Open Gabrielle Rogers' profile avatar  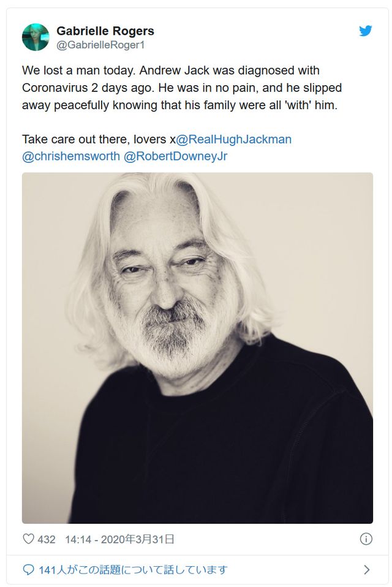(36, 37)
